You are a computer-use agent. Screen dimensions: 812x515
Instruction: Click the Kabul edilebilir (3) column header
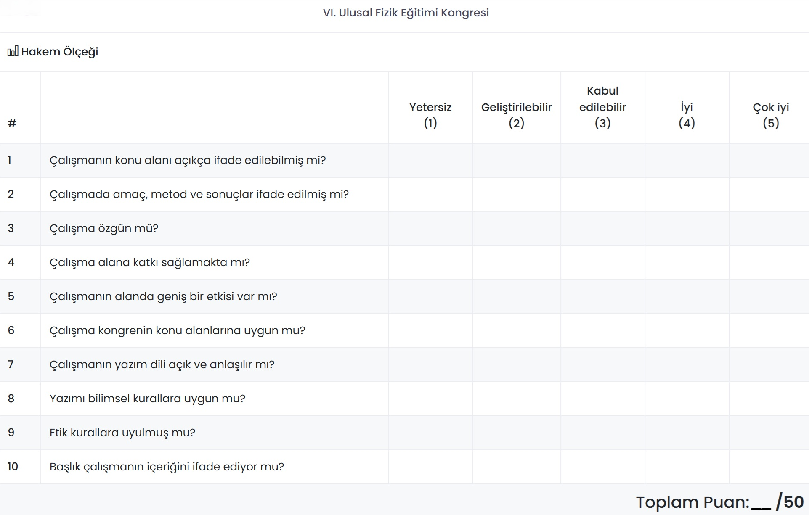click(602, 107)
